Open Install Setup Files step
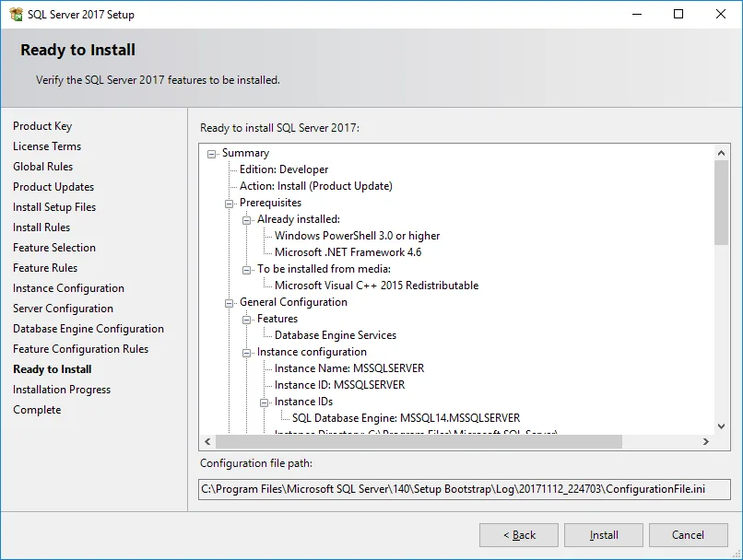This screenshot has width=743, height=560. (x=54, y=207)
